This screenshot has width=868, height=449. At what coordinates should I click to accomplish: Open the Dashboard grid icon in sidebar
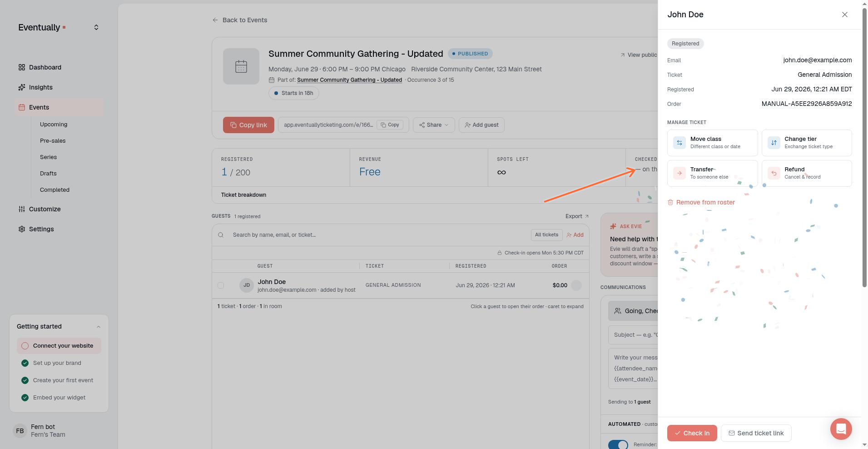22,67
